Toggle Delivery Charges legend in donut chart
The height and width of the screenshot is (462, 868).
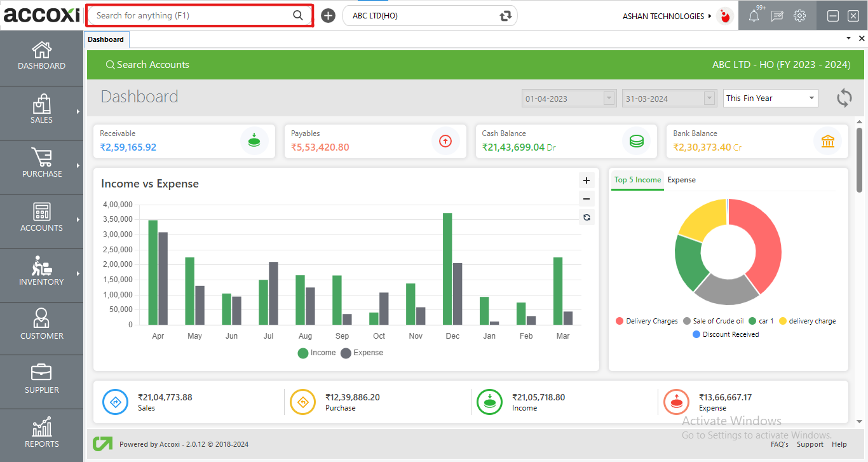(x=646, y=322)
